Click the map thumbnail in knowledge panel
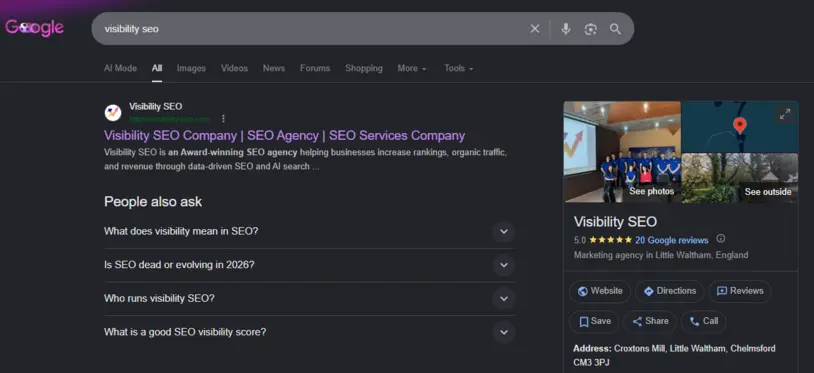Viewport: 814px width, 373px height. [x=740, y=127]
